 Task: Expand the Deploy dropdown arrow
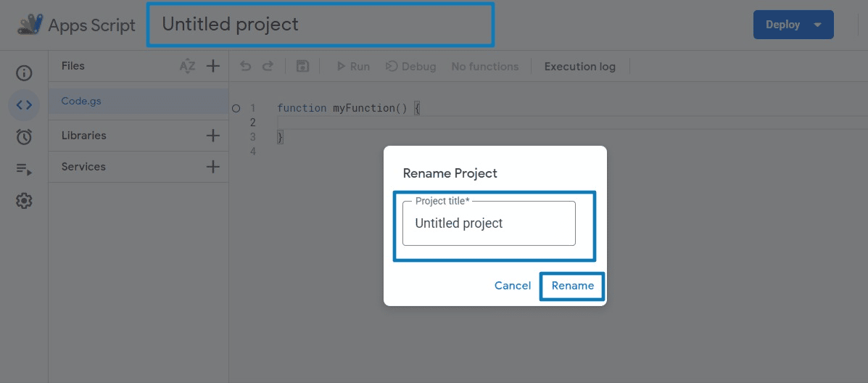[x=818, y=25]
